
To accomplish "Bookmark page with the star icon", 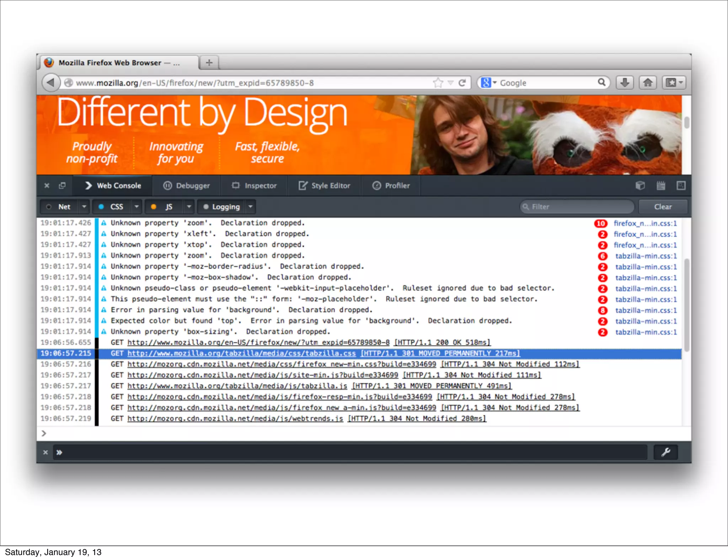I will 438,83.
